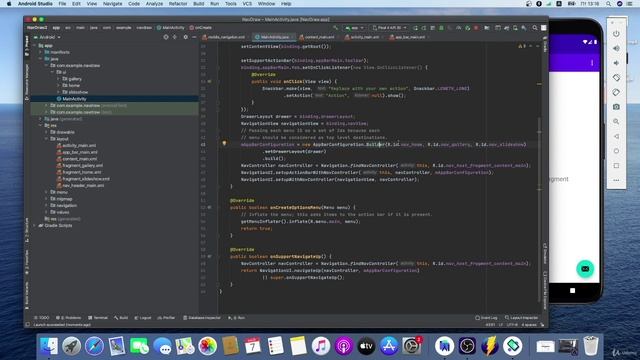The width and height of the screenshot is (640, 360).
Task: Collapse the ui package folder
Action: pyautogui.click(x=53, y=72)
